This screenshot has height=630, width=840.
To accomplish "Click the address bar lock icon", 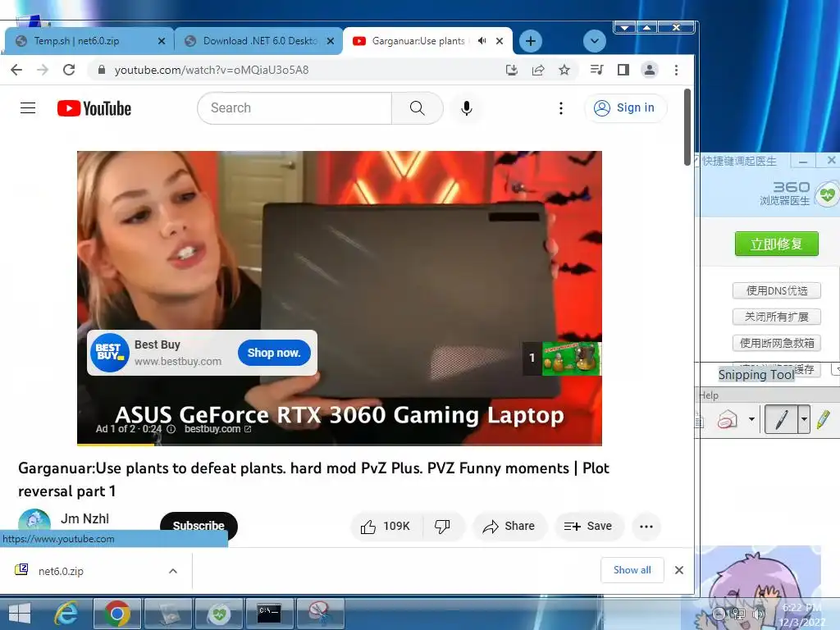I will pyautogui.click(x=101, y=70).
